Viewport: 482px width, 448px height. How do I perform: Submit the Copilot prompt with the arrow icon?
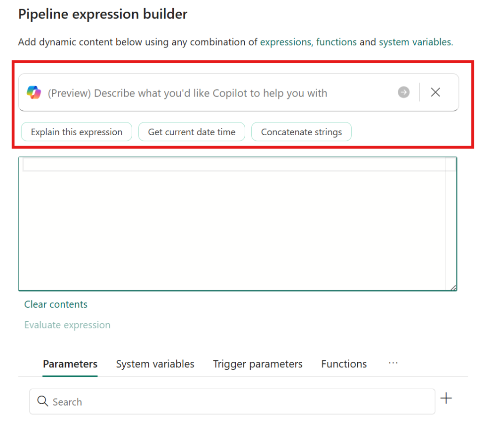coord(403,92)
